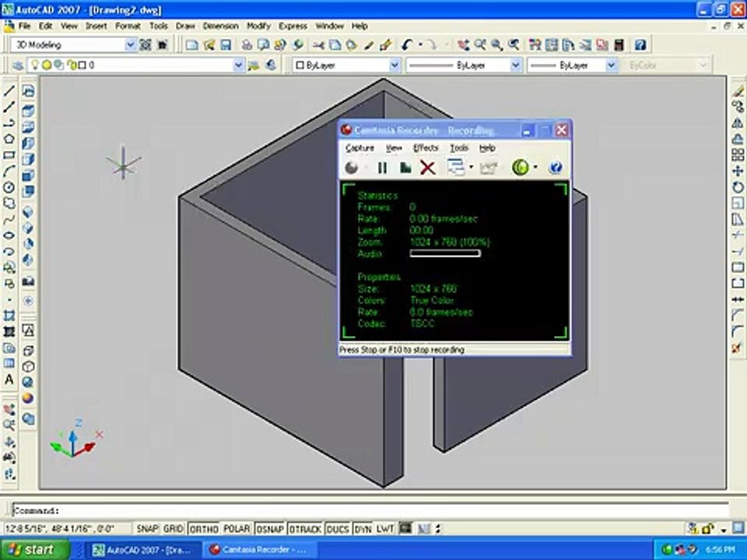Open the ByLayer color control dropdown
The image size is (747, 560).
(x=395, y=65)
